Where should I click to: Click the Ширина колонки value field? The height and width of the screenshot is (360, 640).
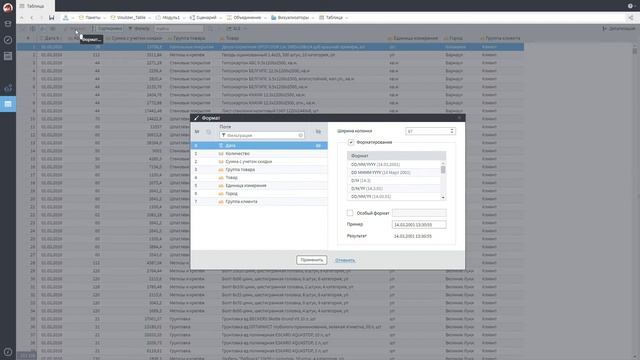pyautogui.click(x=430, y=131)
